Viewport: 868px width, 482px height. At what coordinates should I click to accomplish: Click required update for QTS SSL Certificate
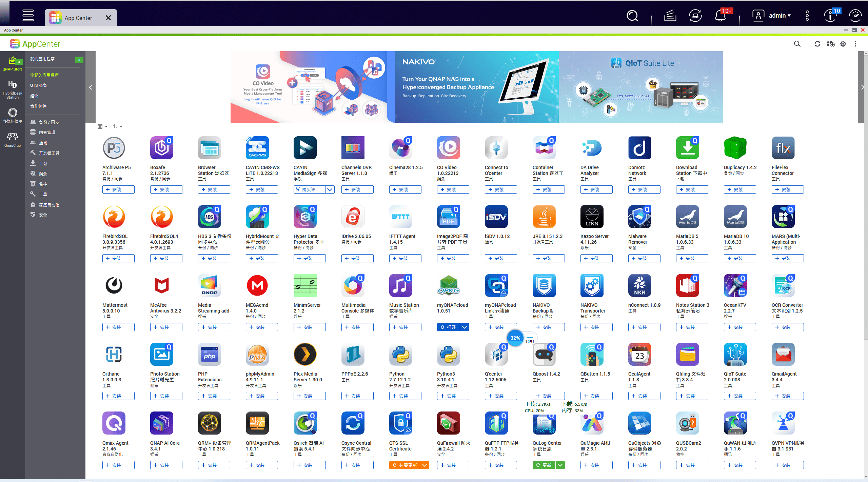[405, 465]
